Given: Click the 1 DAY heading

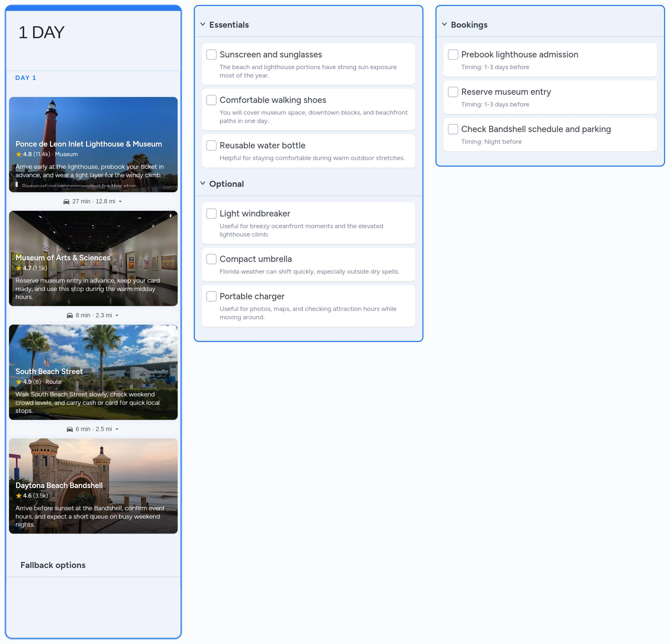Looking at the screenshot, I should (41, 32).
